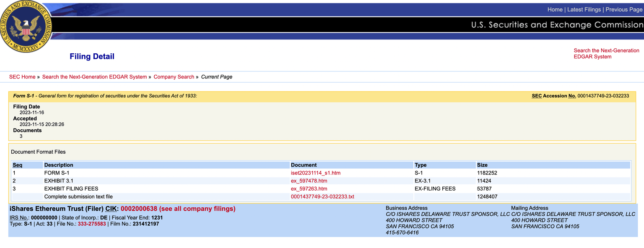644x248 pixels.
Task: Open Company Search from the breadcrumb
Action: 174,77
